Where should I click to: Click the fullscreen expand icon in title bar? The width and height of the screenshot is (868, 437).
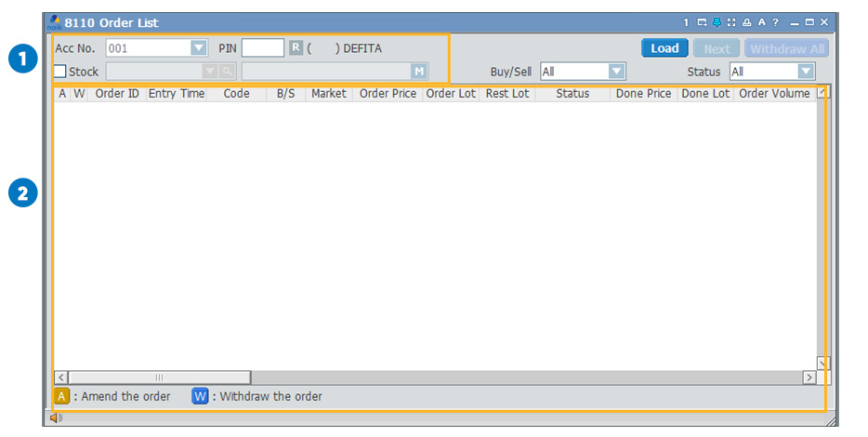click(x=731, y=22)
